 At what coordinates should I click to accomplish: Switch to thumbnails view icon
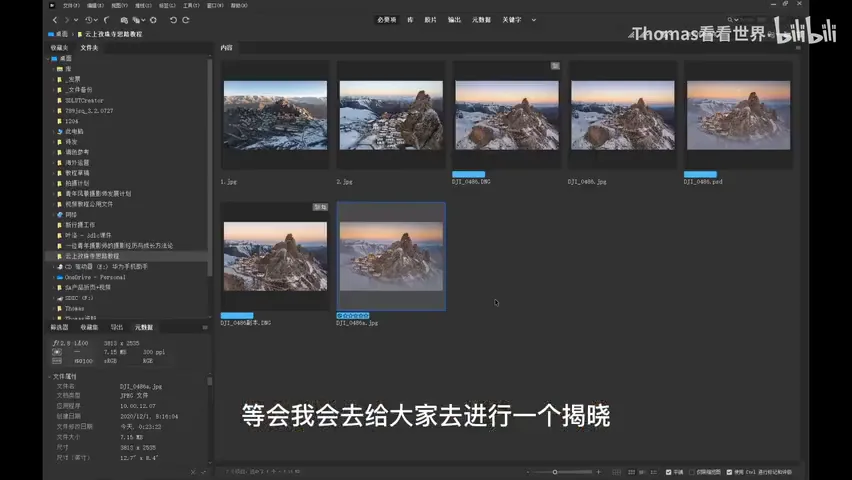[631, 472]
